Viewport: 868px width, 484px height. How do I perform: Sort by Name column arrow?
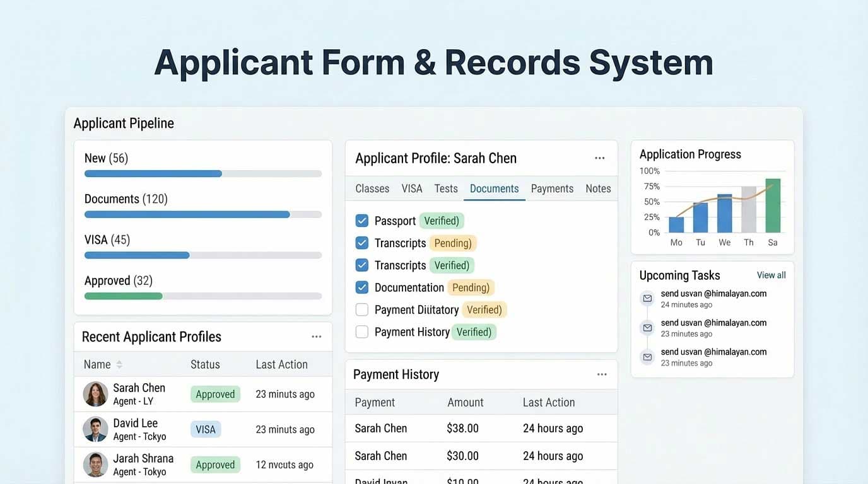119,365
